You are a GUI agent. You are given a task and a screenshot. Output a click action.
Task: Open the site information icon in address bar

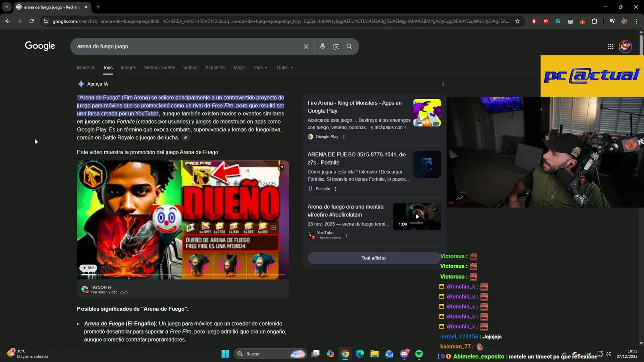[x=46, y=21]
